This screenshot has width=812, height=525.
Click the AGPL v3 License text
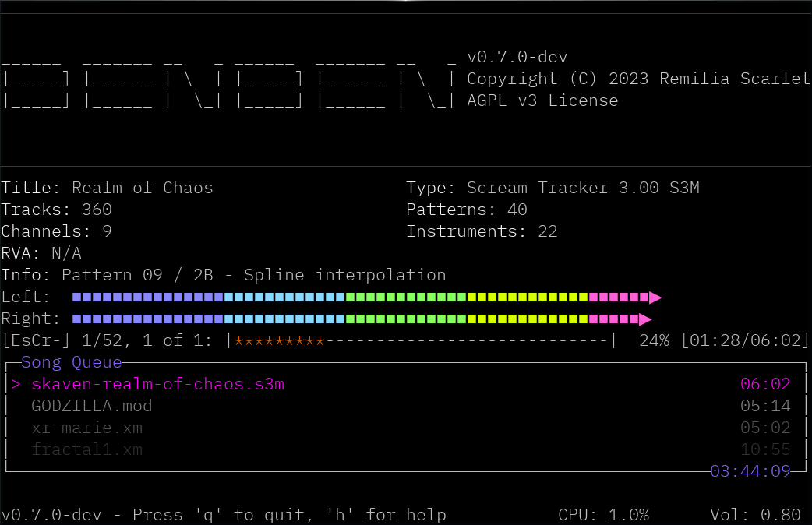(542, 101)
